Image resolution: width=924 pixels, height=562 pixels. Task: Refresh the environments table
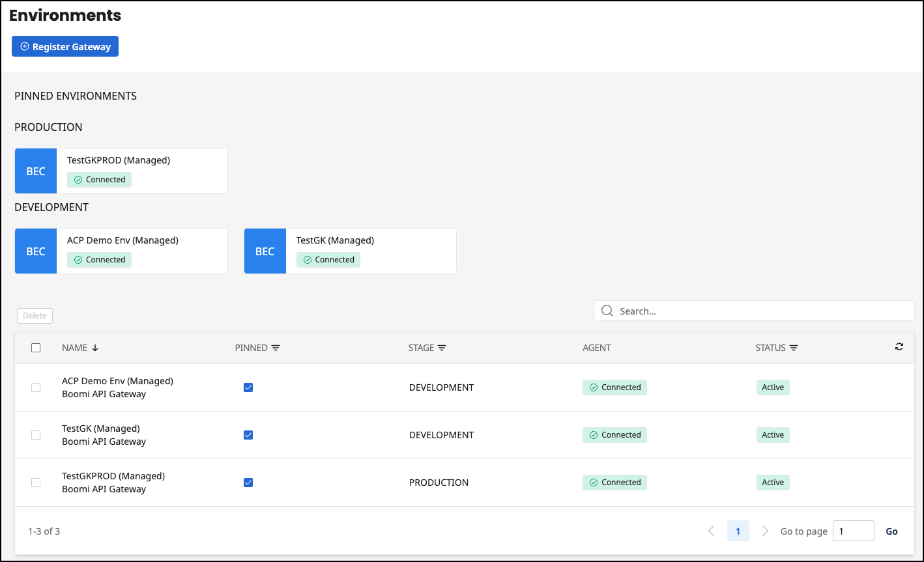[899, 346]
